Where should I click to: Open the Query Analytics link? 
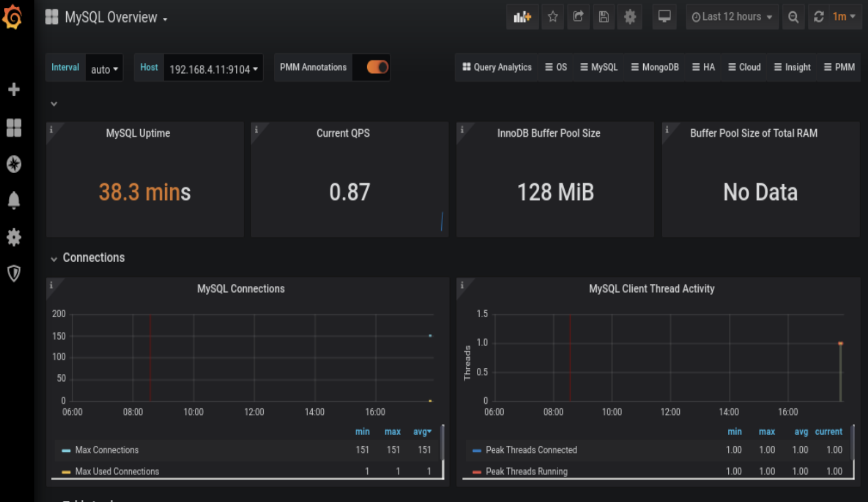point(497,67)
